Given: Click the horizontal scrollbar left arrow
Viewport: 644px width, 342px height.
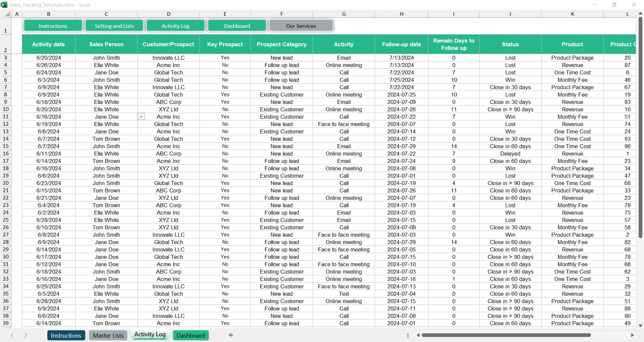Looking at the screenshot, I should pos(418,335).
